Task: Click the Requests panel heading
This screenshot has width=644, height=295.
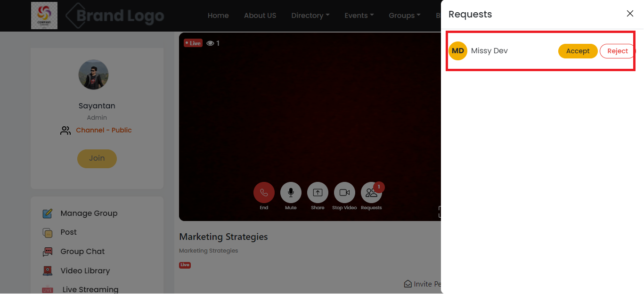Action: coord(470,14)
